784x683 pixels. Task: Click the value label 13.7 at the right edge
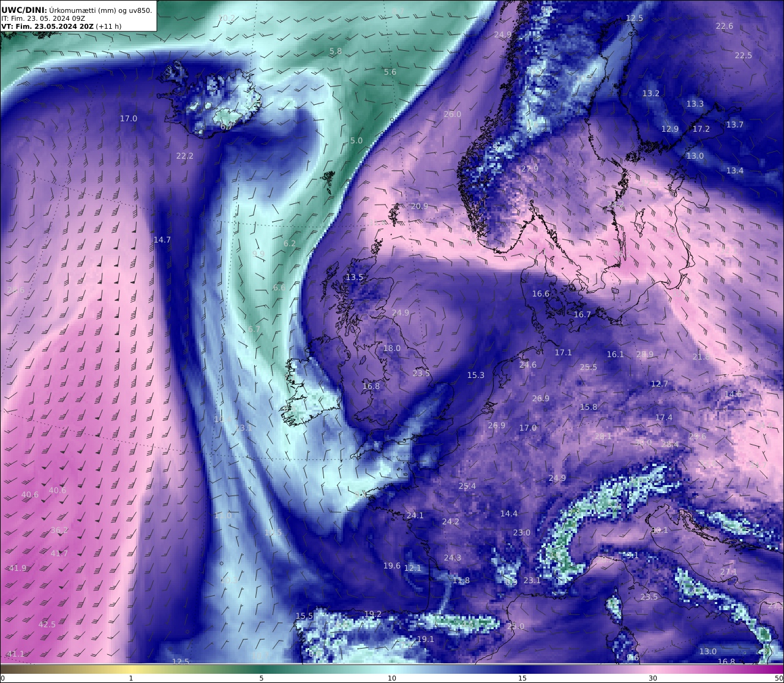734,125
